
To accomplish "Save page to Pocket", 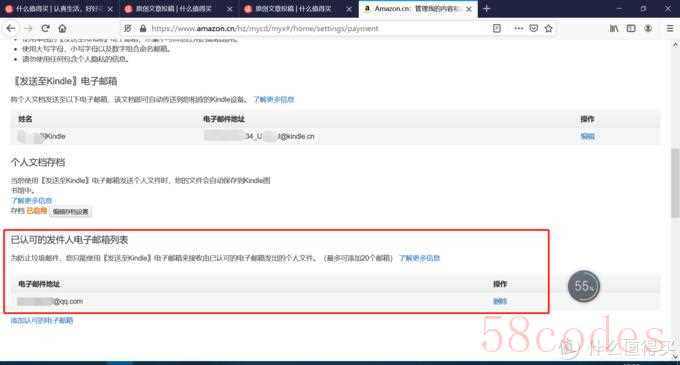I will click(x=534, y=28).
